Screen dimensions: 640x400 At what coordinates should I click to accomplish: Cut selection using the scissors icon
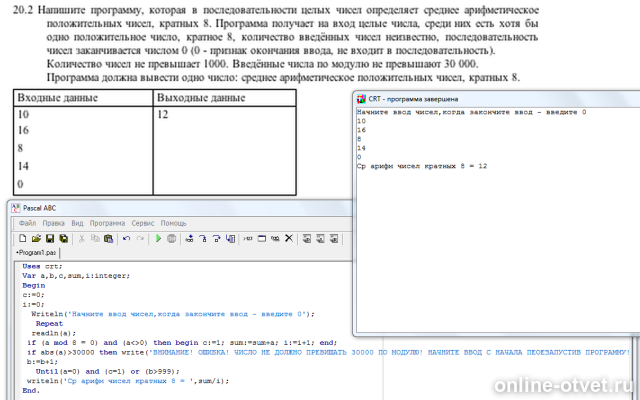point(82,238)
